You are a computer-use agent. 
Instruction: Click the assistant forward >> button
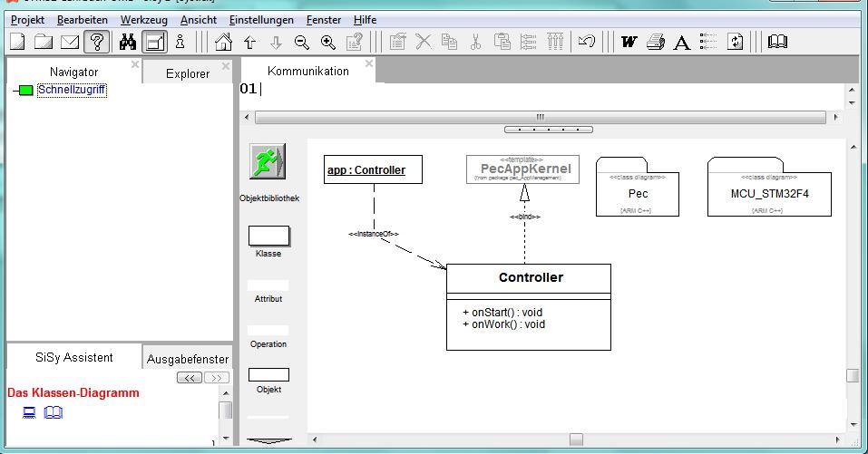[x=217, y=378]
